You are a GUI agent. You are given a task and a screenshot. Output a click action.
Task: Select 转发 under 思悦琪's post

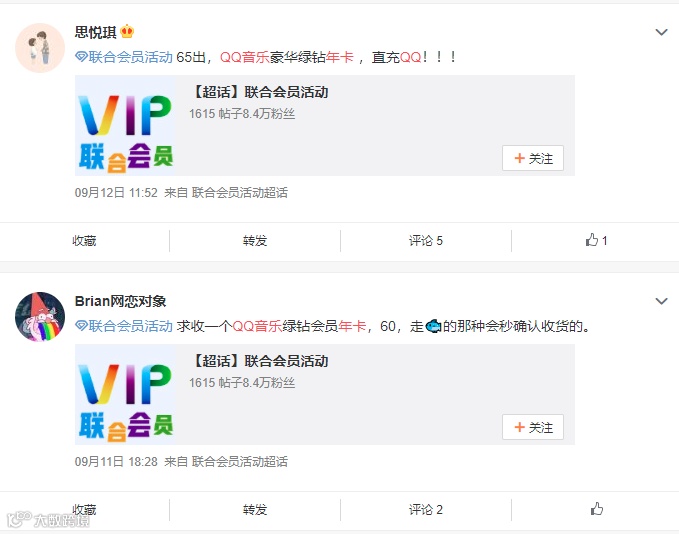255,240
